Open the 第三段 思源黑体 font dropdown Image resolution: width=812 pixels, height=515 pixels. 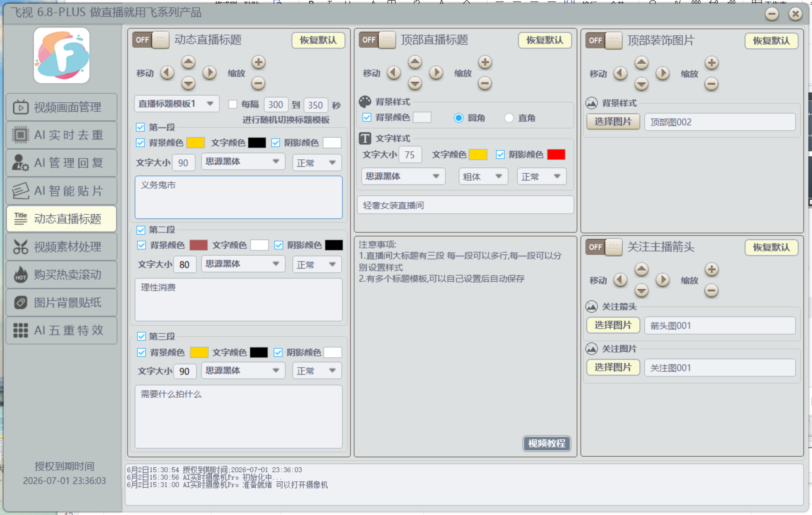[x=243, y=371]
